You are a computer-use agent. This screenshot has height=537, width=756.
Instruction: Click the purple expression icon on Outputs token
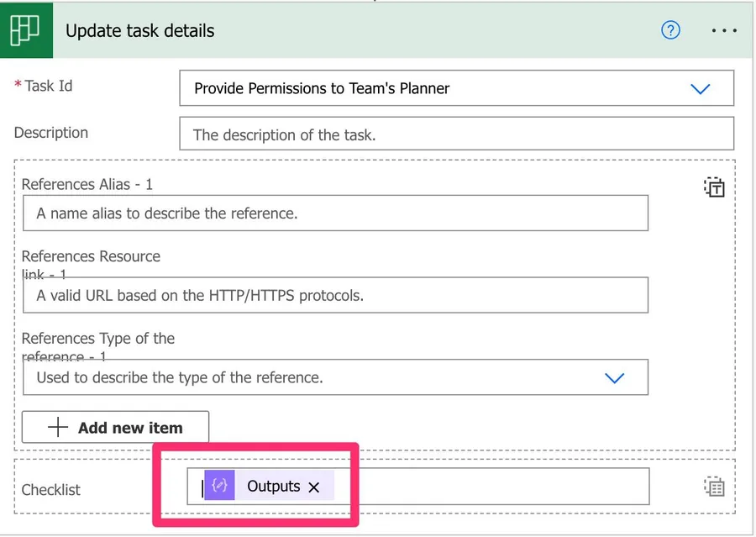(x=220, y=486)
